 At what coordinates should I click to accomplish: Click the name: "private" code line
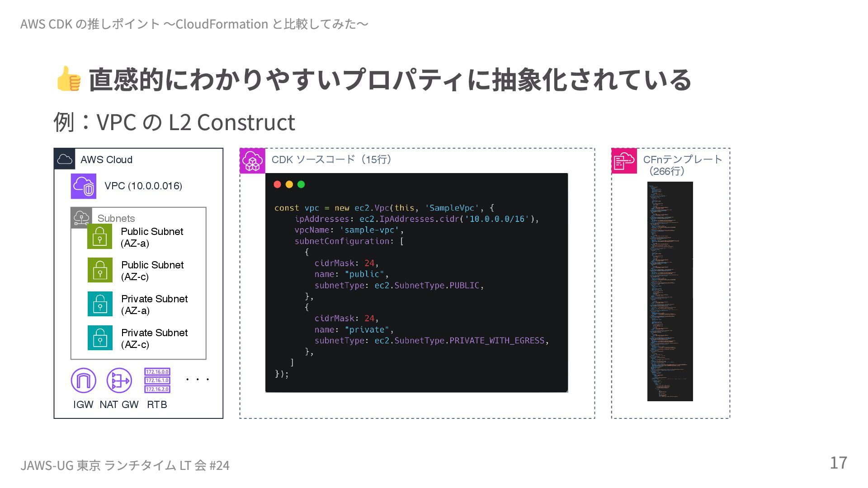(354, 330)
